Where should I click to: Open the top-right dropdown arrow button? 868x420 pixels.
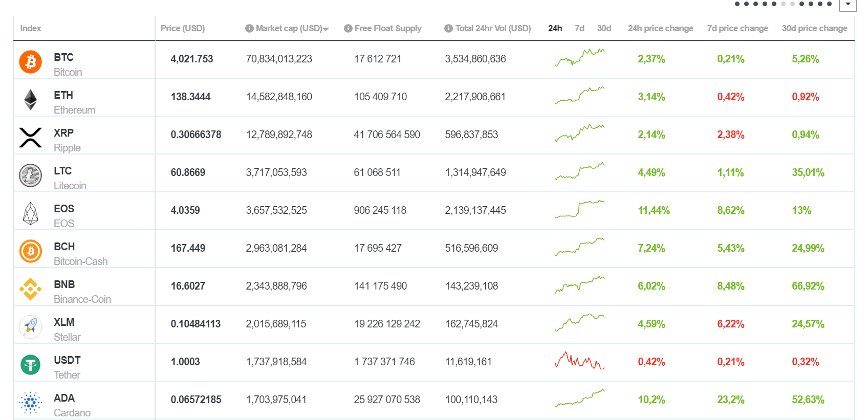[x=848, y=4]
